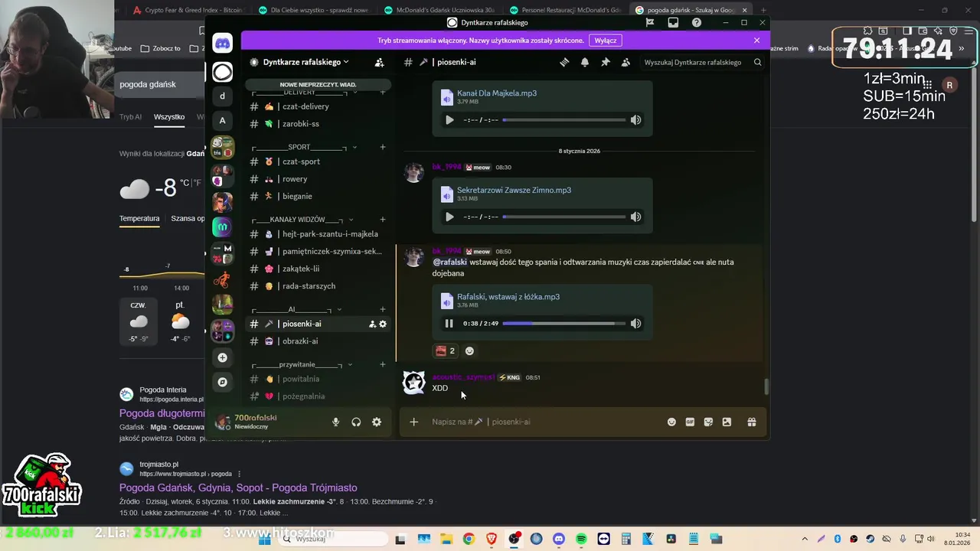
Task: Create invite for the piosenki-ai channel
Action: tap(372, 324)
